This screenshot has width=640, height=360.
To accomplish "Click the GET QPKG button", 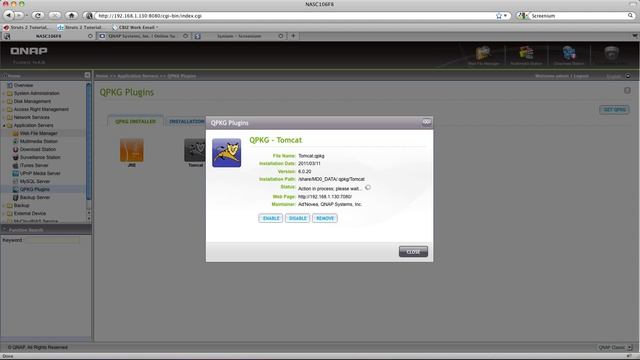I will coord(614,110).
